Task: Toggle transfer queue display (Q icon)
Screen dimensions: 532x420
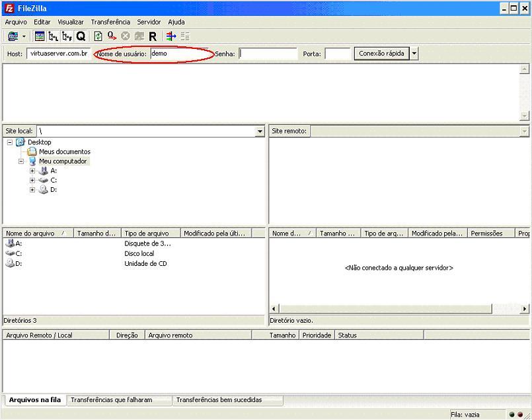Action: (81, 36)
